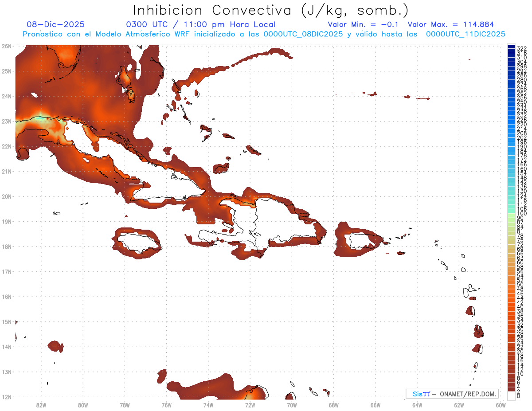This screenshot has height=411, width=532.
Task: Click the WRF forecast description line starting 'Pronostico'
Action: [x=264, y=34]
